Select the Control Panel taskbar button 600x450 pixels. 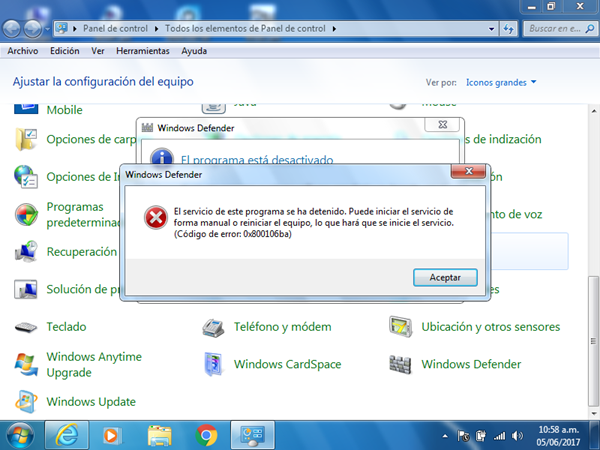[x=253, y=435]
